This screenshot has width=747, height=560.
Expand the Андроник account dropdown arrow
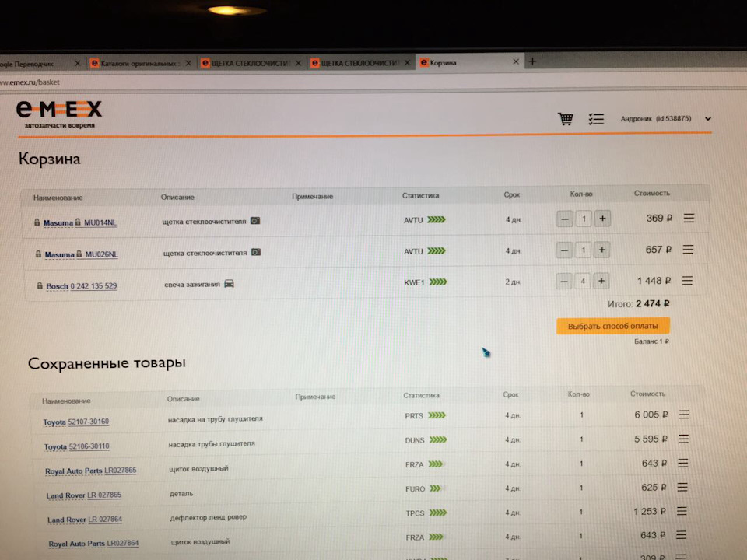[708, 118]
